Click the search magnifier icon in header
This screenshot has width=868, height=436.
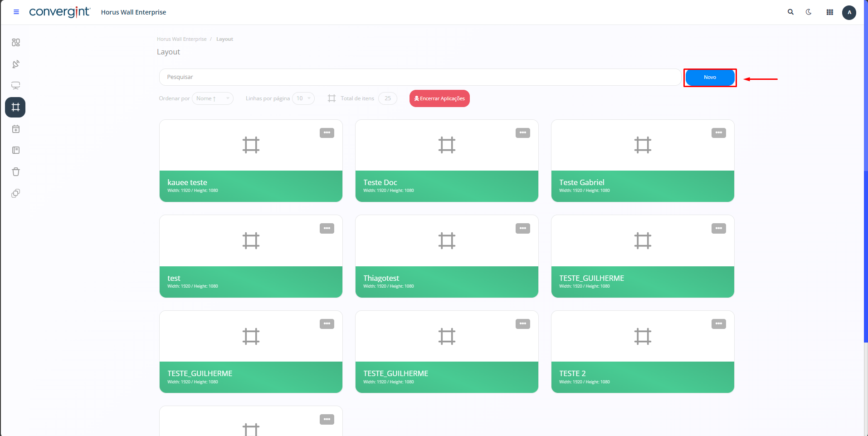790,12
